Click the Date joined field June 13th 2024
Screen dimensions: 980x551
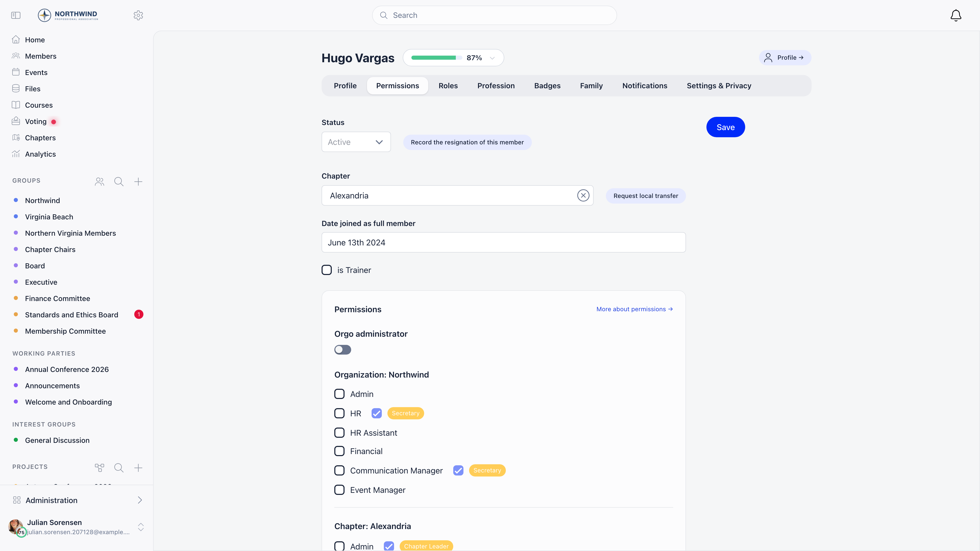pos(503,242)
